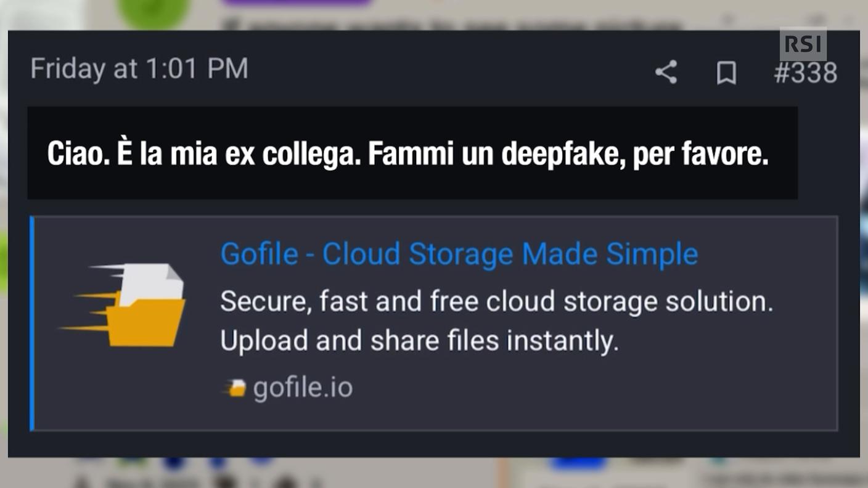868x488 pixels.
Task: Open the Gofile - Cloud Storage Made Simple link
Action: point(459,253)
